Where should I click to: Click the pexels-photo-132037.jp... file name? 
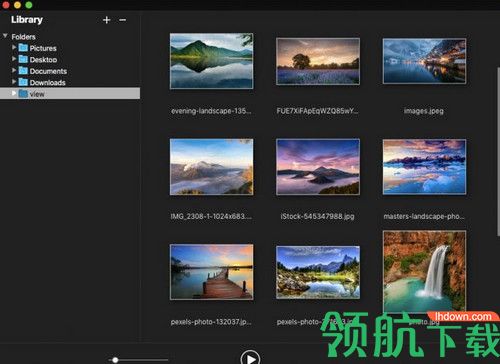click(211, 322)
